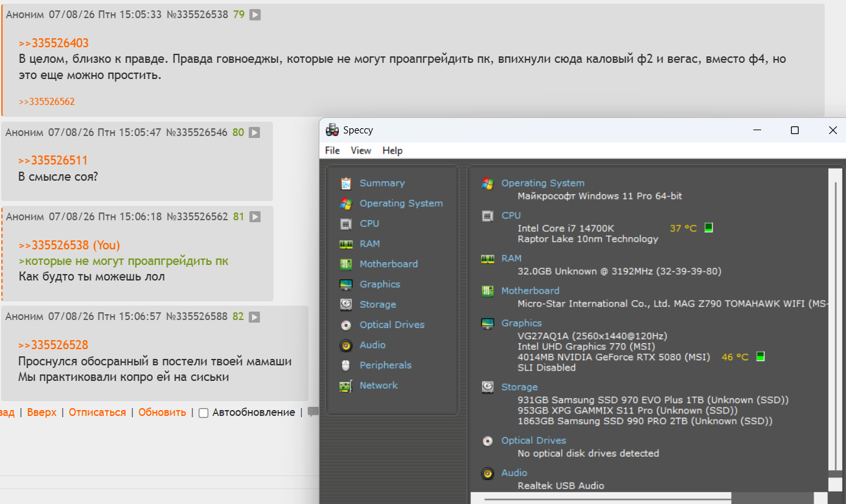Select the CPU chip icon in sidebar

[x=347, y=223]
